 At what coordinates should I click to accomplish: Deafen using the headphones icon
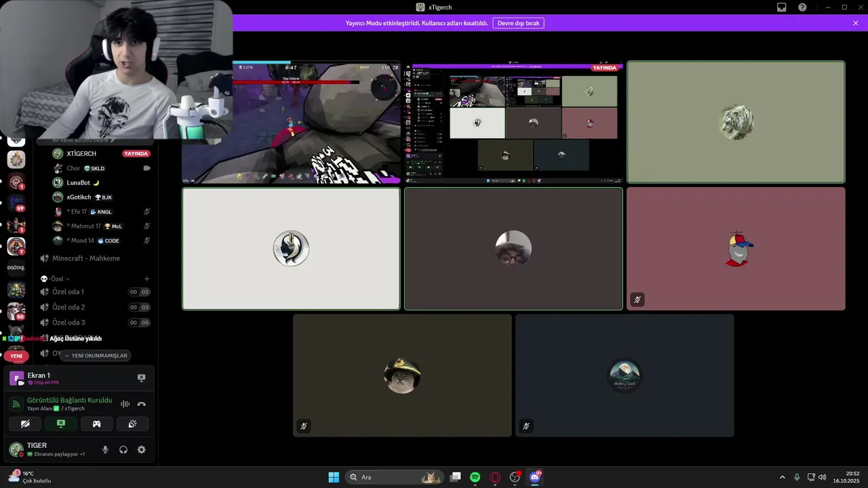[123, 449]
